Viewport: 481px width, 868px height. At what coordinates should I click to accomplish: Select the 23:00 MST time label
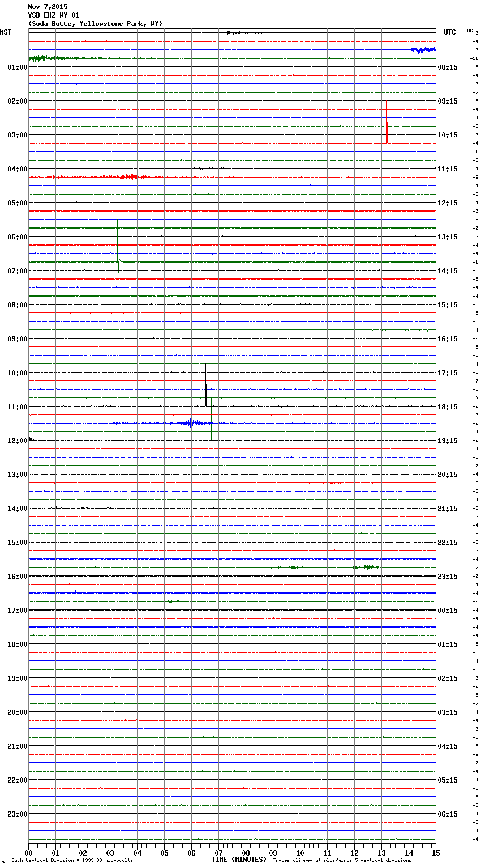point(18,814)
